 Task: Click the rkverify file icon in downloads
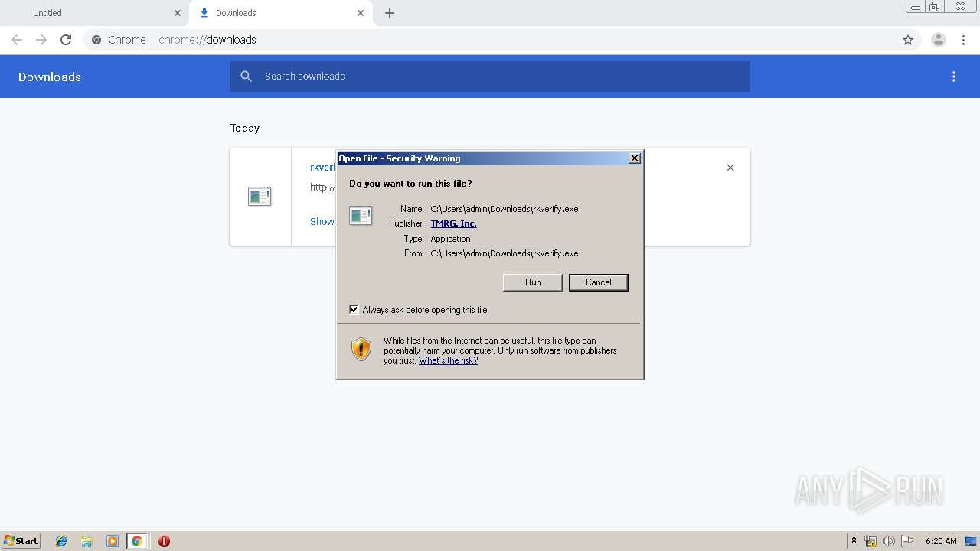(x=260, y=197)
